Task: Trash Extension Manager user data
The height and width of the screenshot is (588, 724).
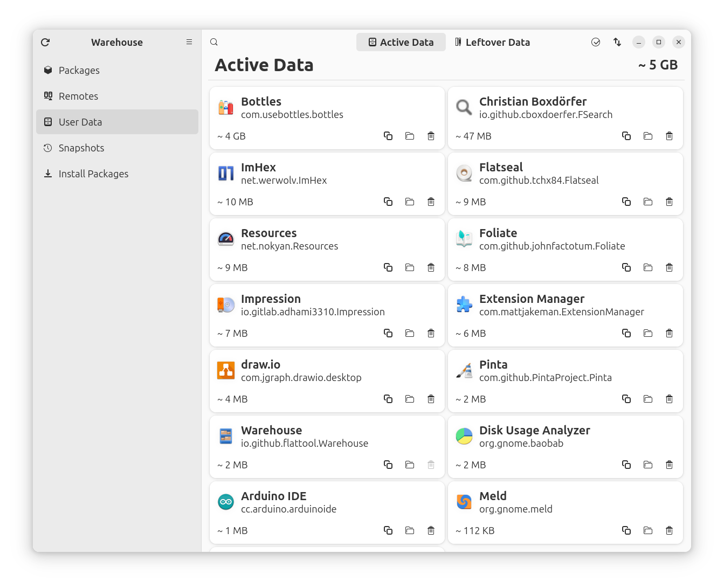Action: [x=670, y=333]
